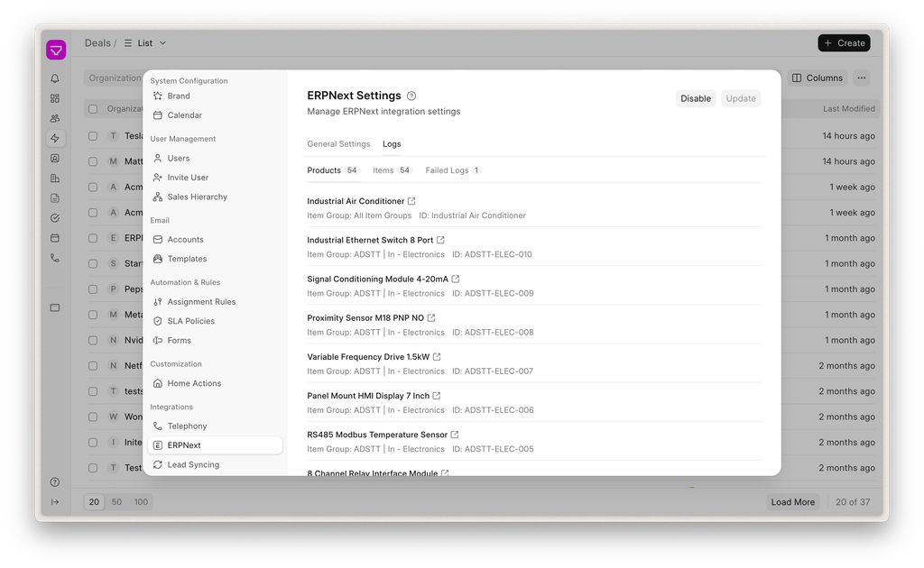924x568 pixels.
Task: Switch to the Logs tab
Action: (x=392, y=143)
